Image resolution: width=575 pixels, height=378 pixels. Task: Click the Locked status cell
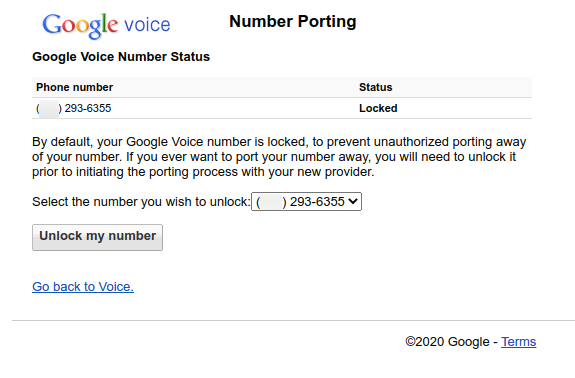tap(378, 109)
